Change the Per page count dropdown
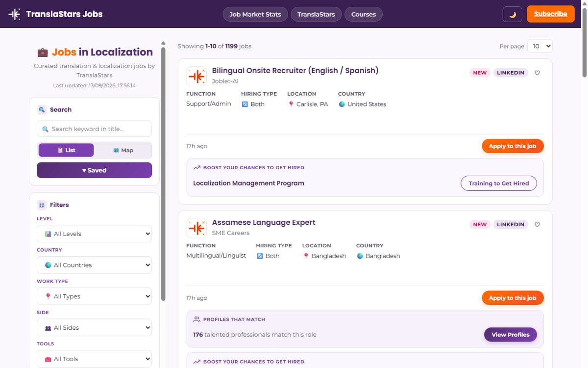The width and height of the screenshot is (588, 368). point(540,46)
